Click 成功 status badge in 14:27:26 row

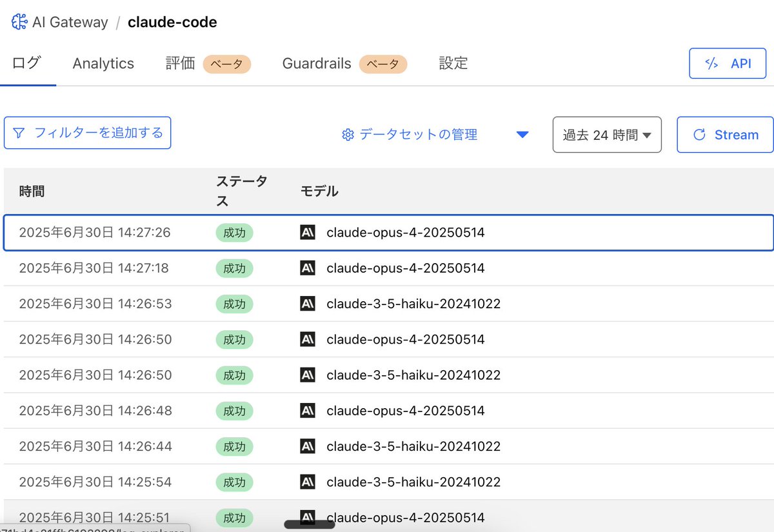[234, 232]
